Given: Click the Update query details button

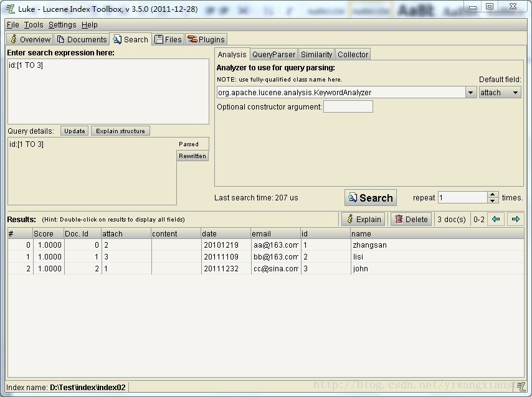Looking at the screenshot, I should 75,131.
